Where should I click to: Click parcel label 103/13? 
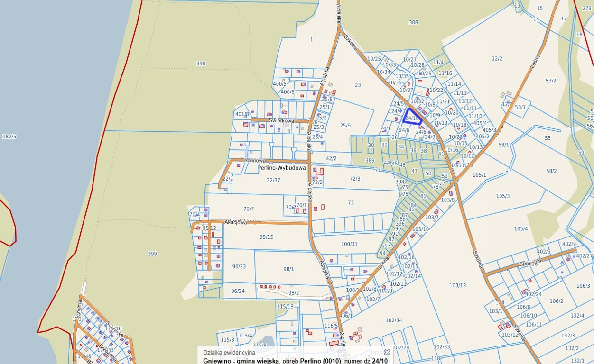pos(458,285)
